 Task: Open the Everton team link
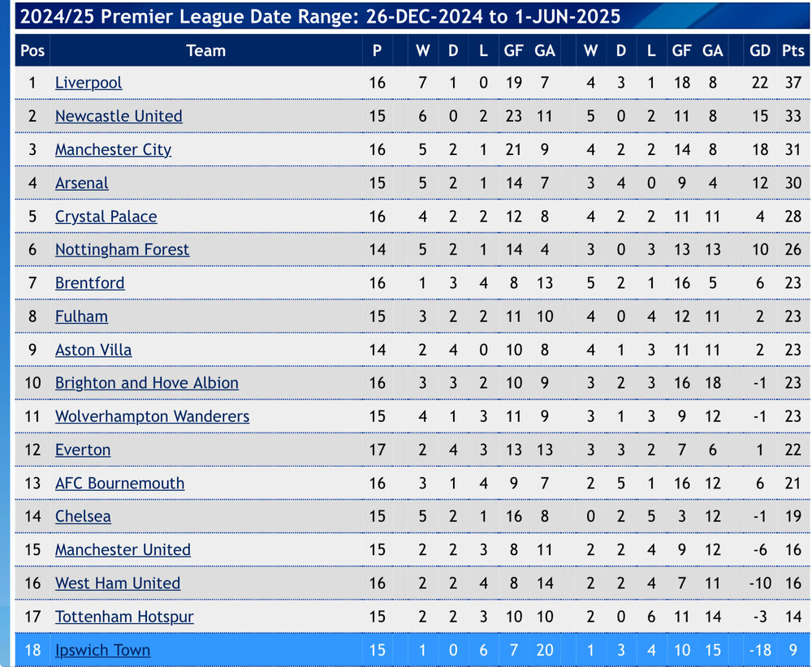83,450
